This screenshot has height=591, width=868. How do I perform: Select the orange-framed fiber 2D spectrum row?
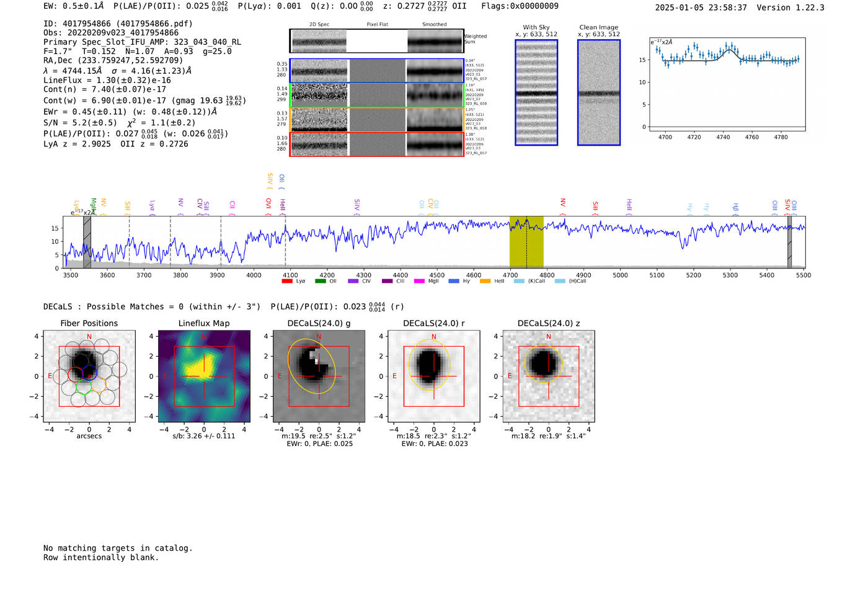(376, 120)
